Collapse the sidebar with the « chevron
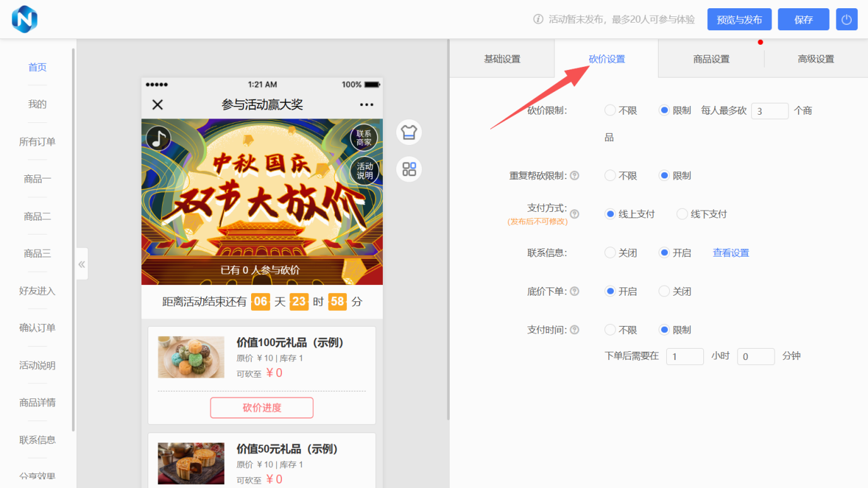This screenshot has height=488, width=868. (81, 264)
